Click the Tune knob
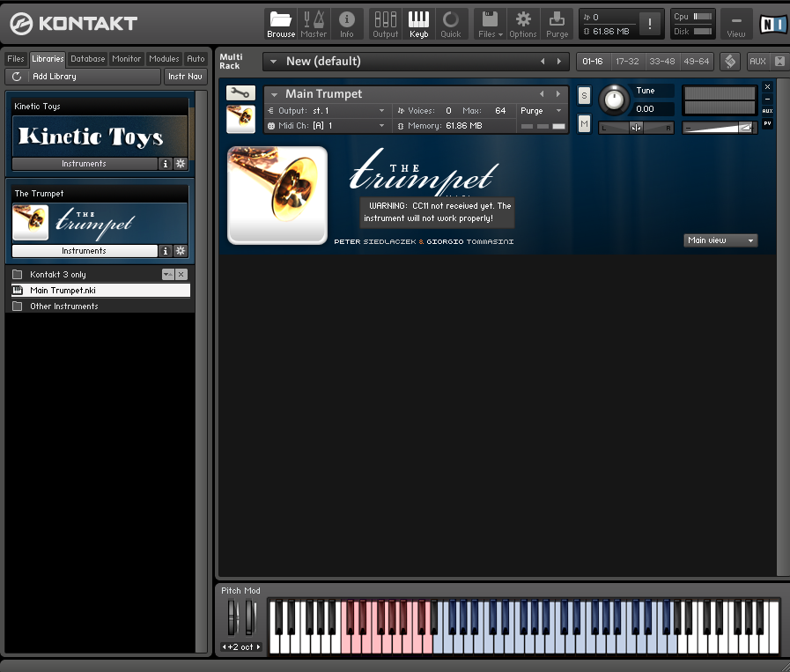This screenshot has height=672, width=790. [x=614, y=100]
